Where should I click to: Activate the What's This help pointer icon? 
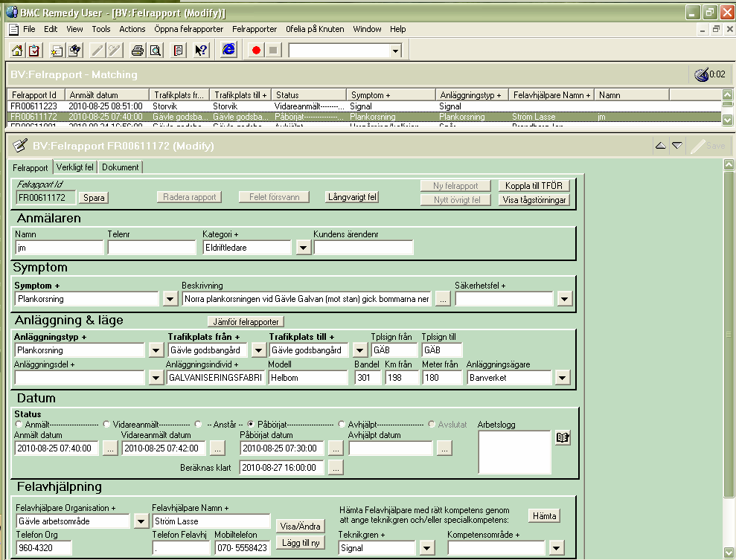coord(201,50)
